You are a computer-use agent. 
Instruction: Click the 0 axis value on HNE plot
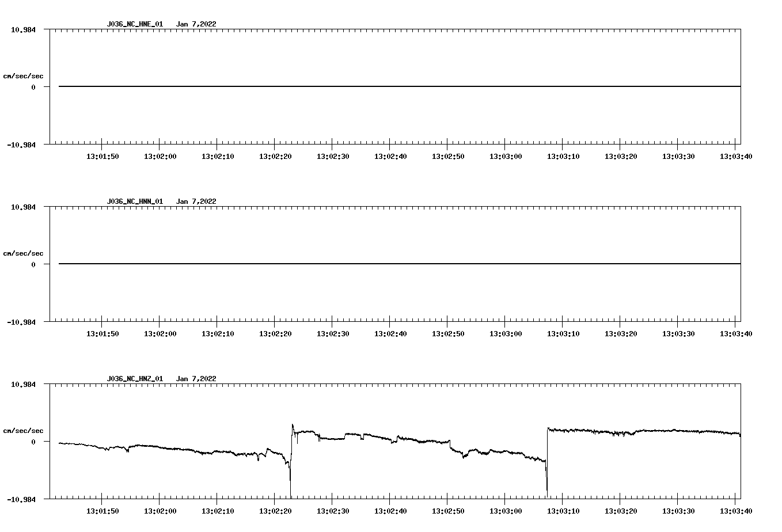(x=33, y=88)
